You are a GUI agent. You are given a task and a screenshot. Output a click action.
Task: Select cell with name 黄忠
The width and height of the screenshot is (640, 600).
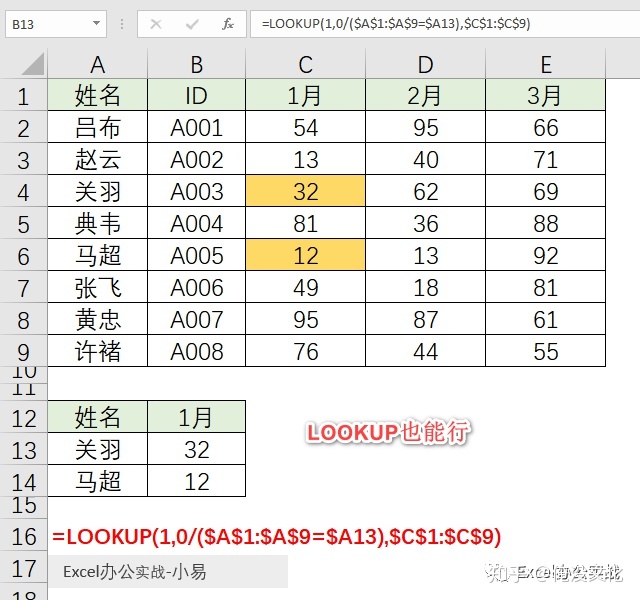point(98,319)
